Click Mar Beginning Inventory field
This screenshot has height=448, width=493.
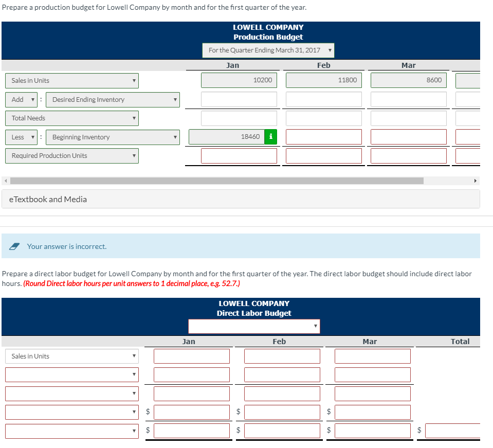(409, 137)
